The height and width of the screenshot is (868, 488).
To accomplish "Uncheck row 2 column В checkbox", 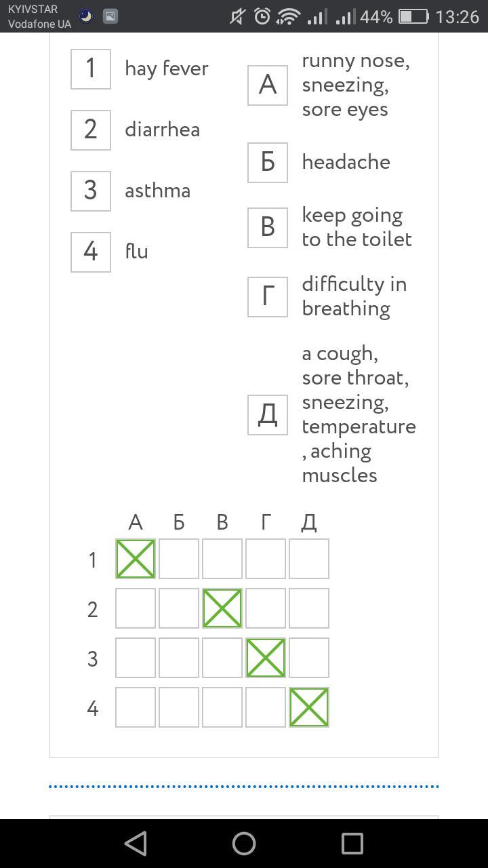I will [x=222, y=608].
